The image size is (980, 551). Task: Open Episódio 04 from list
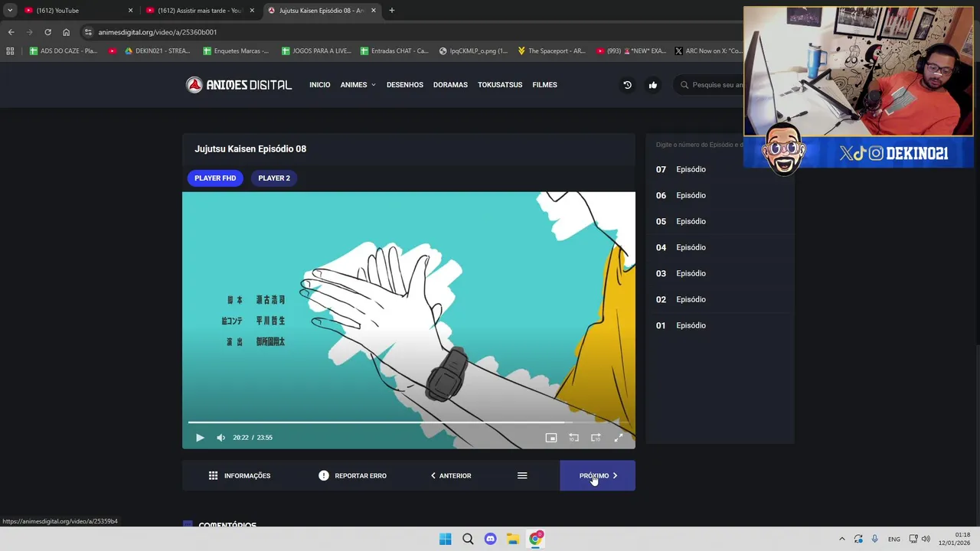pos(720,247)
